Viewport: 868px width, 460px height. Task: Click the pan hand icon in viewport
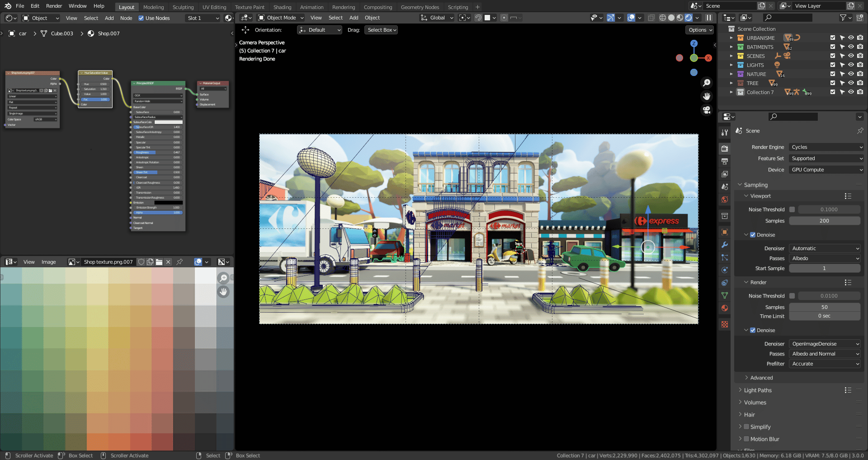[707, 96]
